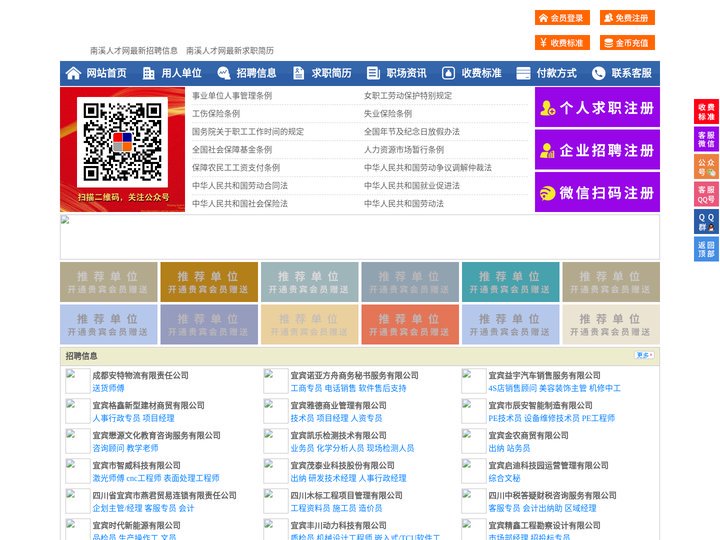This screenshot has height=540, width=720.
Task: Click the QR code banner image
Action: [x=123, y=149]
